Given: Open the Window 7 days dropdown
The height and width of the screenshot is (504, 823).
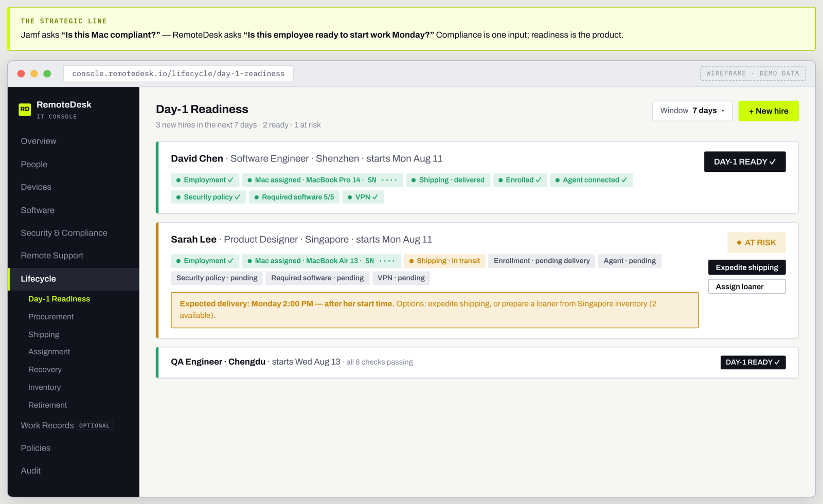Looking at the screenshot, I should pos(692,111).
